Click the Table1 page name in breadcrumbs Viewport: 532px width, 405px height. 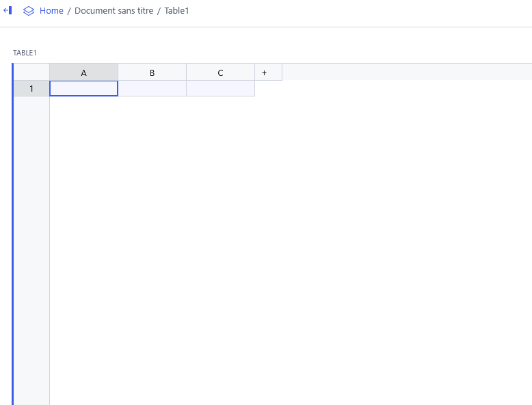176,11
